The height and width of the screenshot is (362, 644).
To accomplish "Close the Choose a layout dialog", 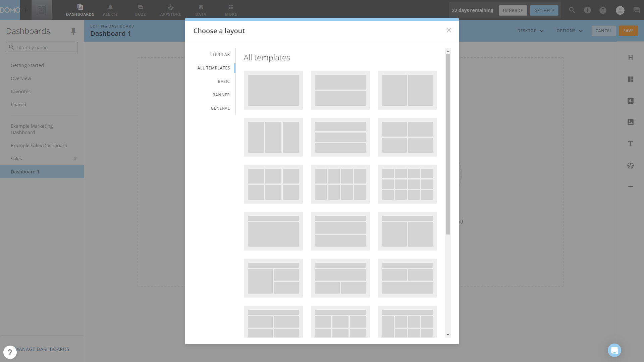I will tap(449, 30).
